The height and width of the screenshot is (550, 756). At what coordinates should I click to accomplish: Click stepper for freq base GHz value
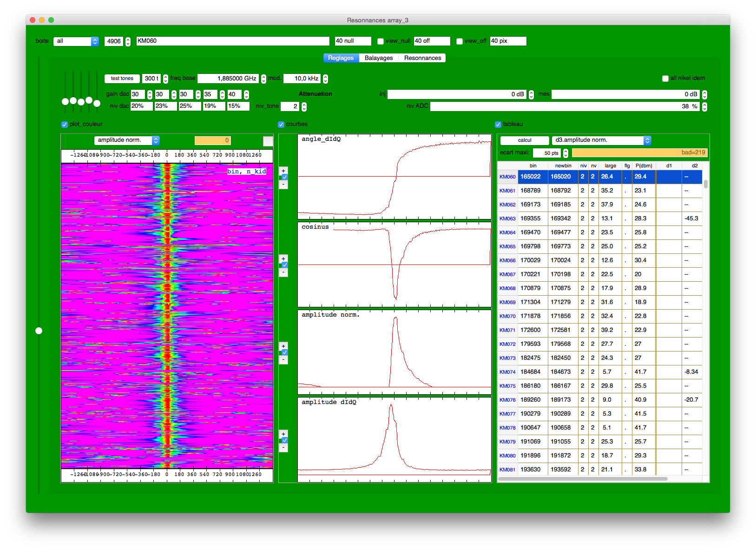pyautogui.click(x=263, y=79)
